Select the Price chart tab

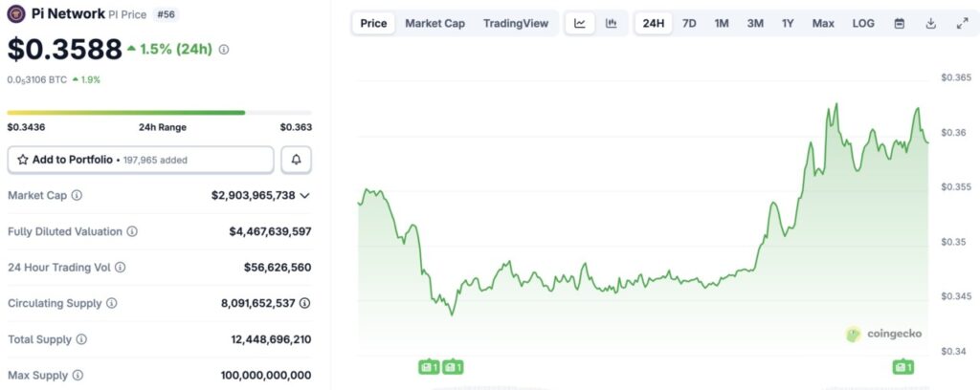coord(373,23)
